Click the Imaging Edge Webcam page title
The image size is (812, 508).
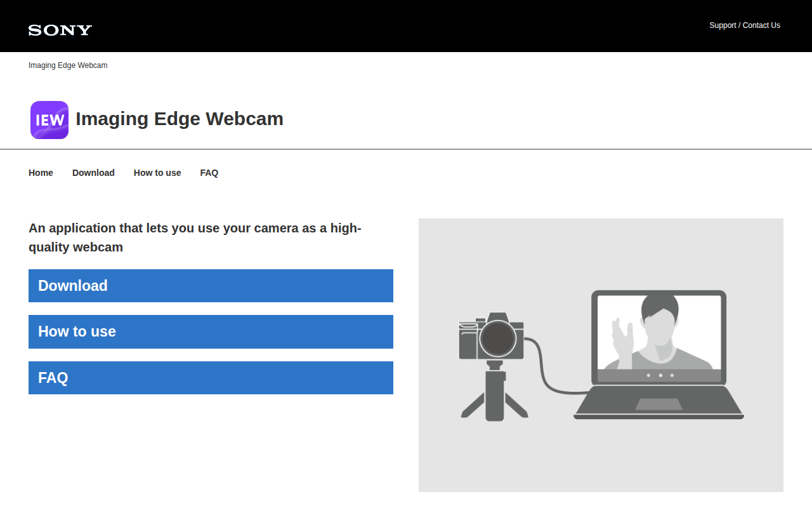click(x=180, y=119)
